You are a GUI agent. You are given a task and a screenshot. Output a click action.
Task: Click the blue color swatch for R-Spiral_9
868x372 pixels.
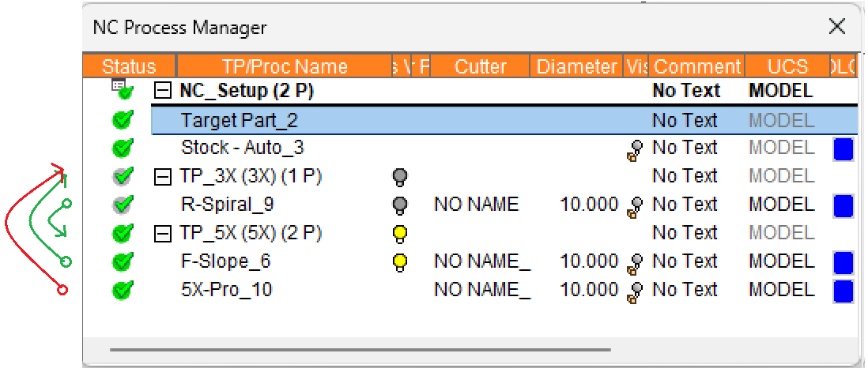point(843,205)
